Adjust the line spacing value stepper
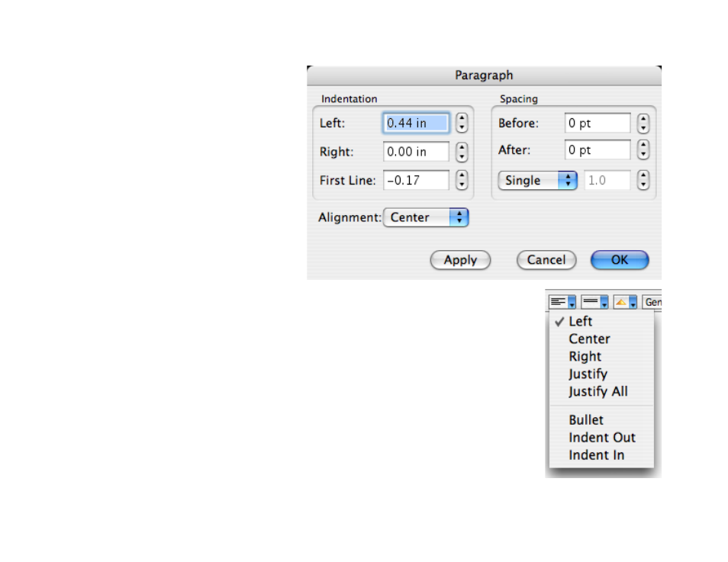The image size is (728, 562). pos(643,180)
